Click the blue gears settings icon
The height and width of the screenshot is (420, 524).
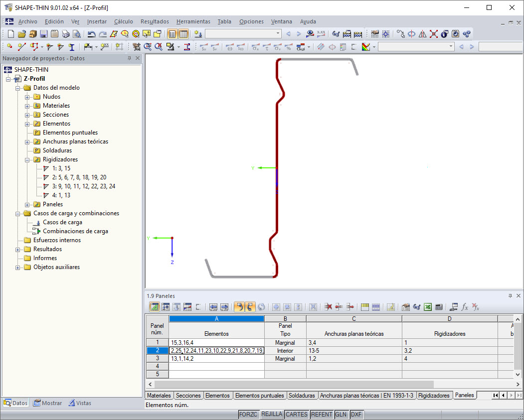coord(467,34)
